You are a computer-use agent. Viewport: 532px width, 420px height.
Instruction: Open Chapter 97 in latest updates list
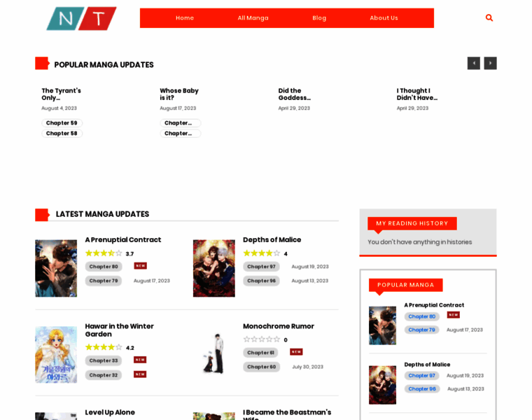coord(261,267)
